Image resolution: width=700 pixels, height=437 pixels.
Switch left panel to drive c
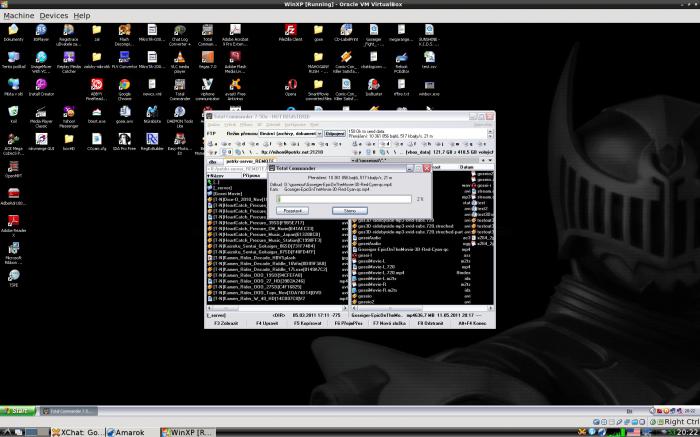coord(225,144)
